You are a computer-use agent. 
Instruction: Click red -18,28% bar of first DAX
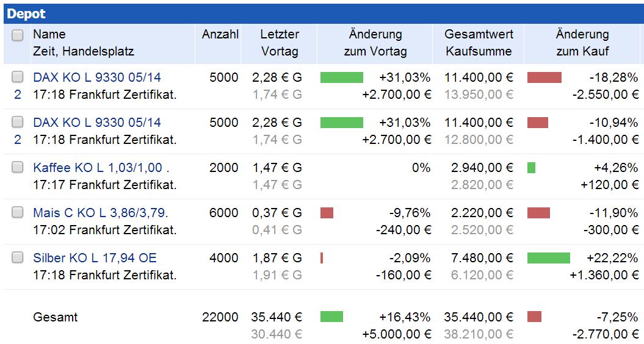pyautogui.click(x=544, y=77)
